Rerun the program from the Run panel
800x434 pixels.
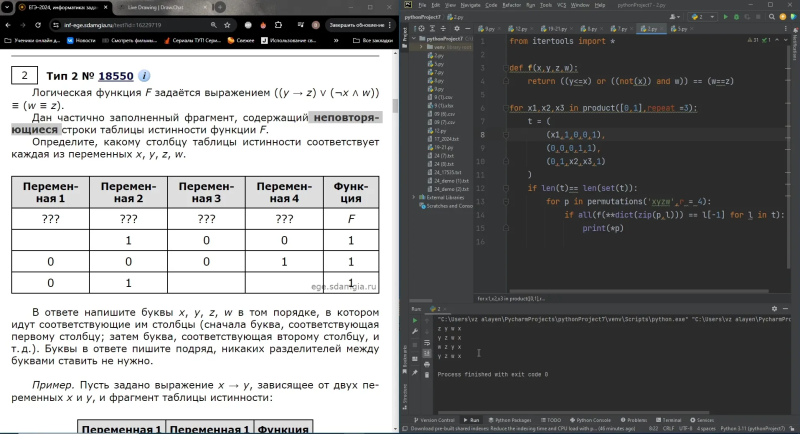415,320
